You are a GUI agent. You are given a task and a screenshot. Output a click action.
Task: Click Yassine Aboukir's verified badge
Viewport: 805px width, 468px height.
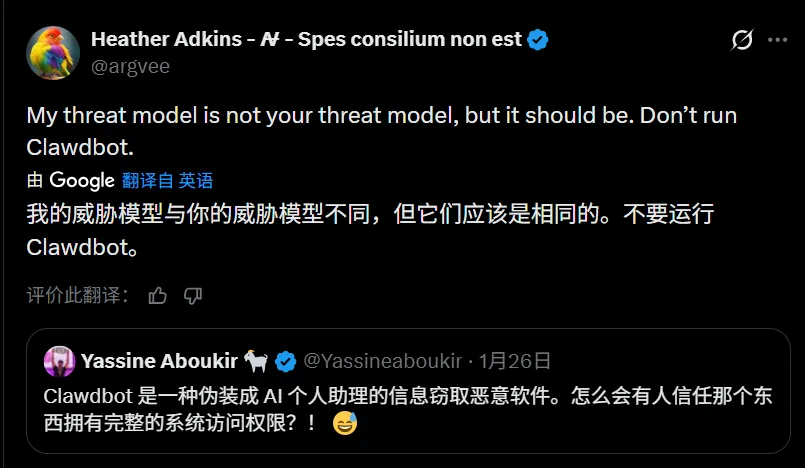pyautogui.click(x=285, y=361)
